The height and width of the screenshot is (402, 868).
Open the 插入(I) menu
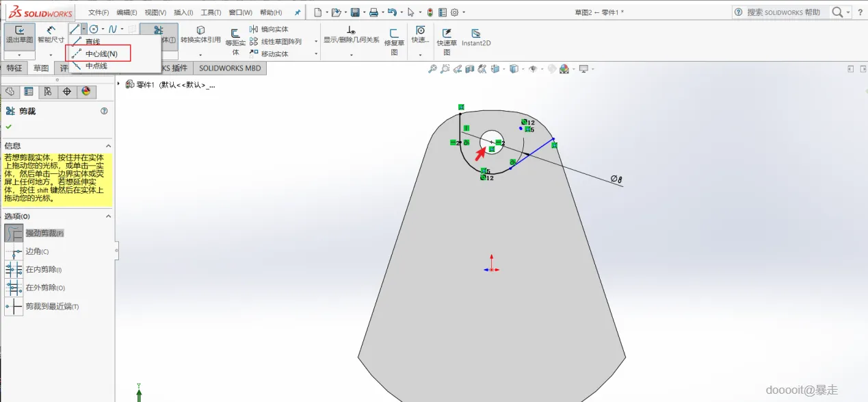point(183,12)
